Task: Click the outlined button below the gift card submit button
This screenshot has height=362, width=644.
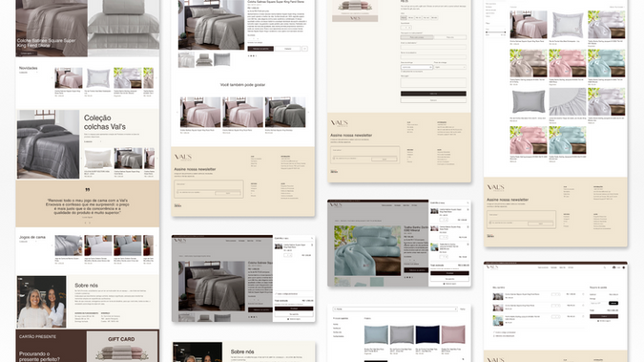Action: pyautogui.click(x=433, y=100)
